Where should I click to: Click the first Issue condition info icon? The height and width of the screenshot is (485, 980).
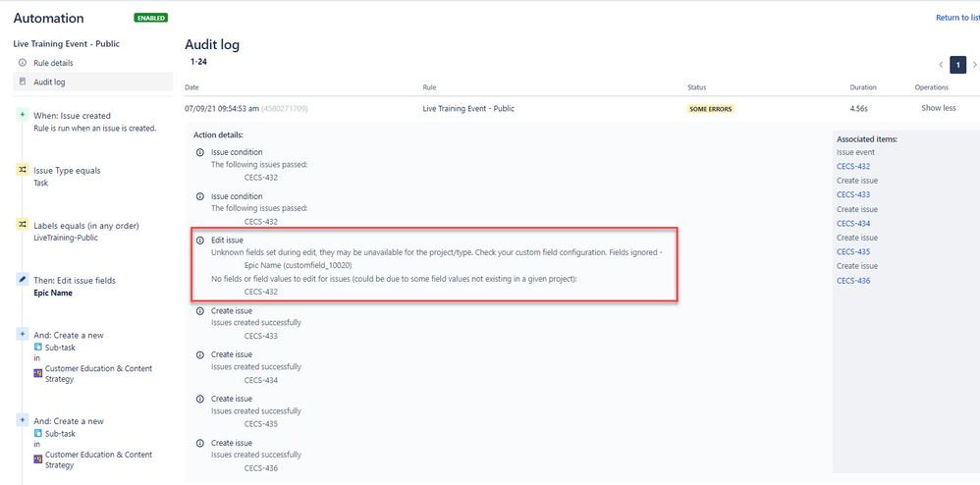tap(200, 152)
